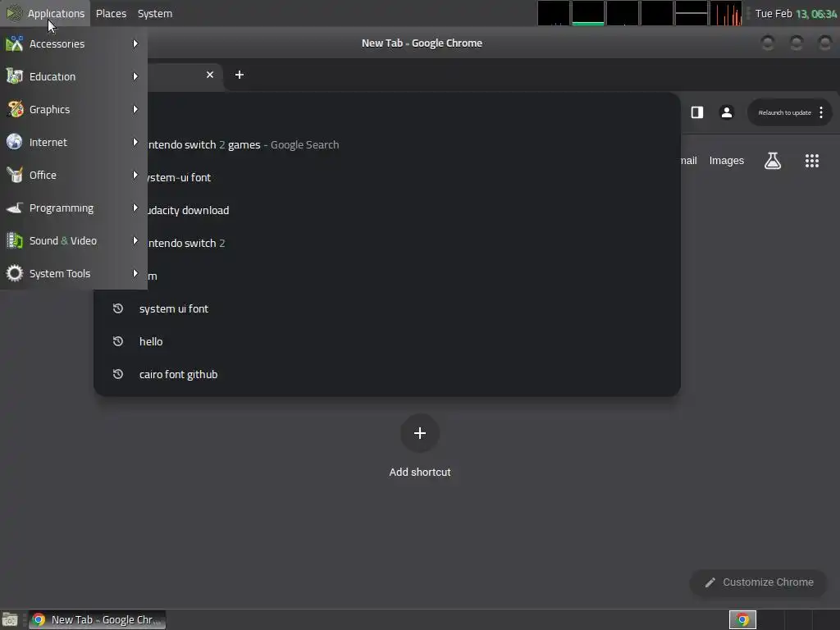The image size is (840, 630).
Task: Click the Accessories category icon
Action: pyautogui.click(x=15, y=43)
